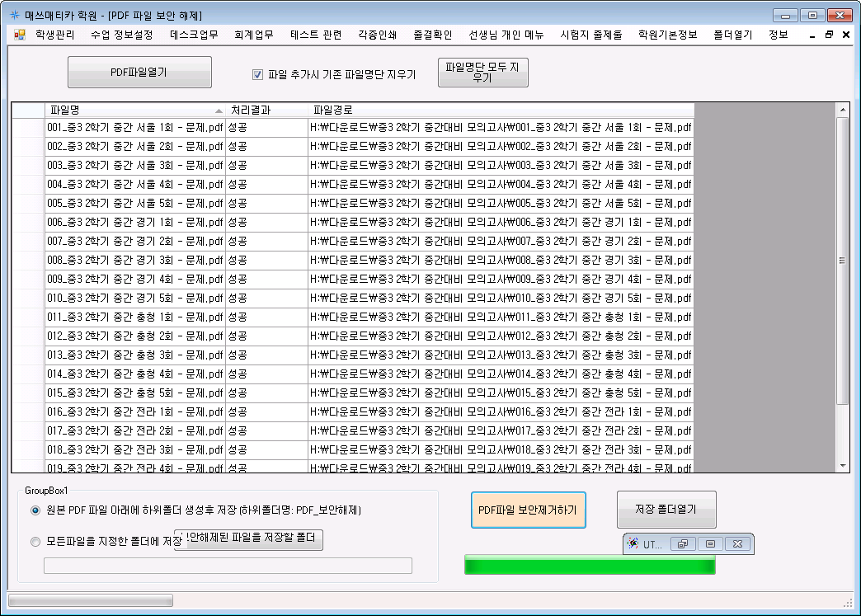Select 원본 PDF 파일 아래에 하위폴더 생성후 저장 option
This screenshot has width=861, height=616.
click(35, 510)
